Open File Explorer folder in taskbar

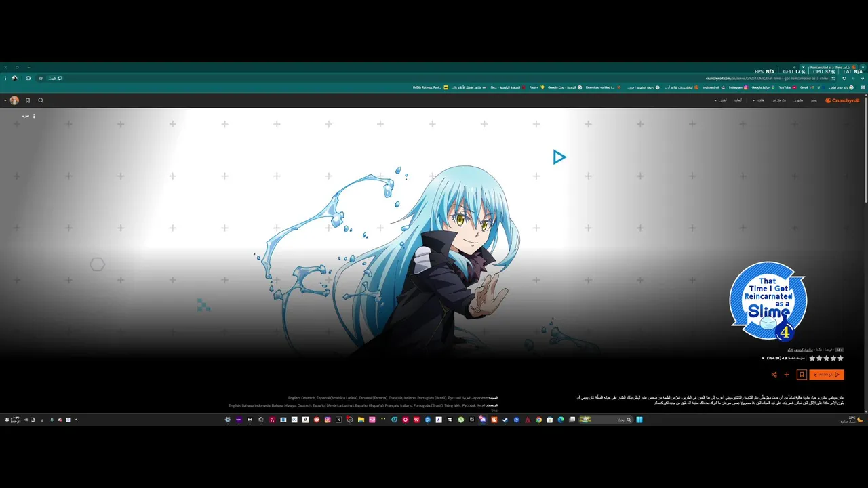coord(361,420)
